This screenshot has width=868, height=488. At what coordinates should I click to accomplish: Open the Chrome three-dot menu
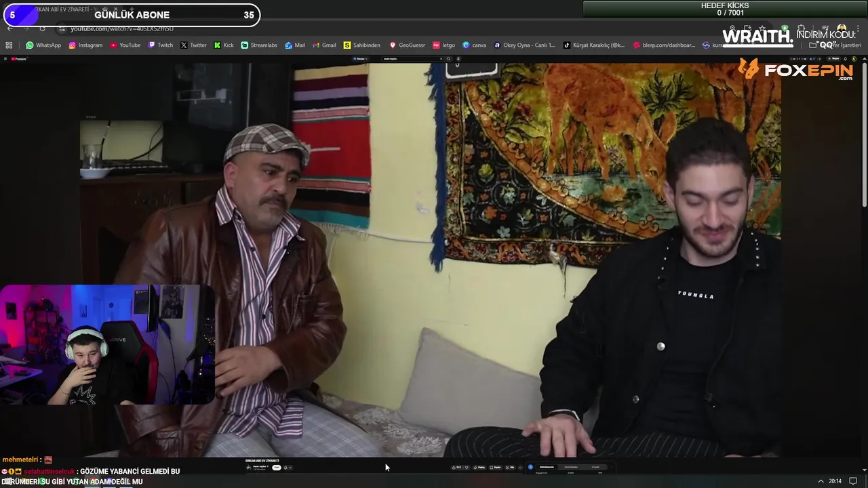point(858,28)
